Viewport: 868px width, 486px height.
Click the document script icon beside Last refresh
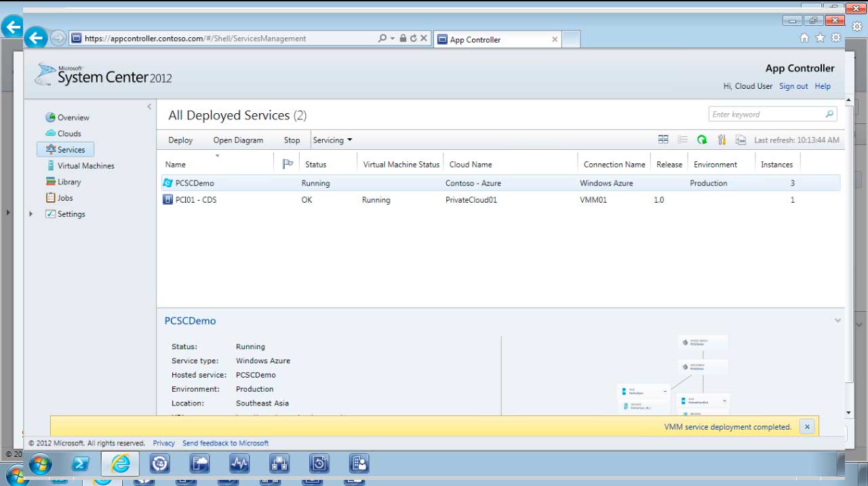[x=741, y=140]
